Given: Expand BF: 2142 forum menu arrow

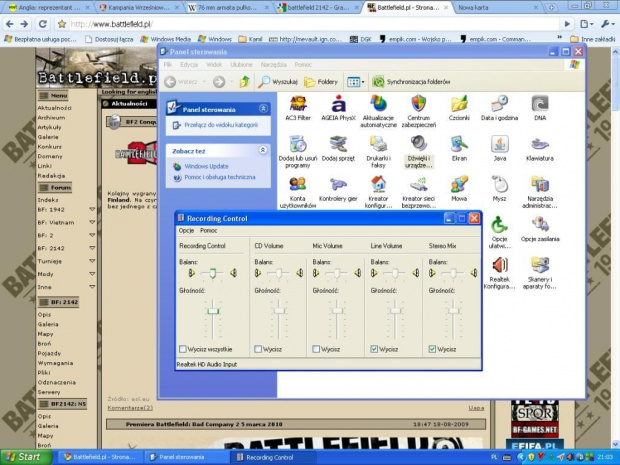Looking at the screenshot, I should [x=92, y=248].
